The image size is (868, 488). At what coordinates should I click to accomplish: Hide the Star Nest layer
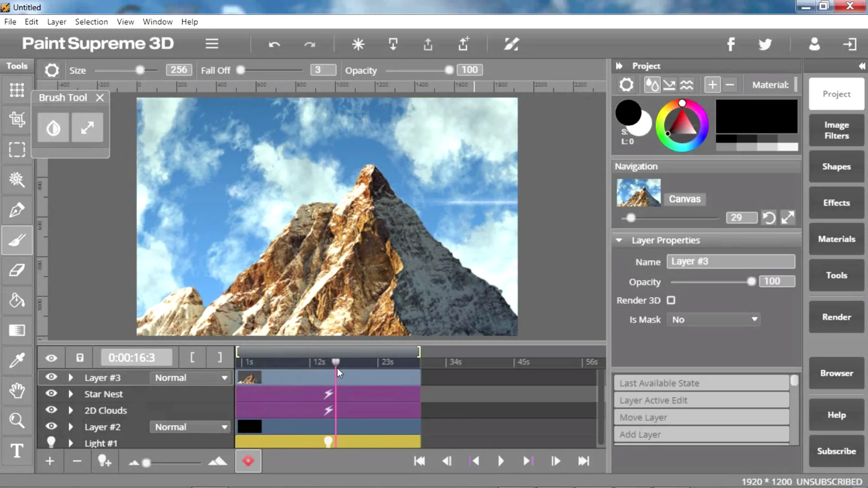52,394
